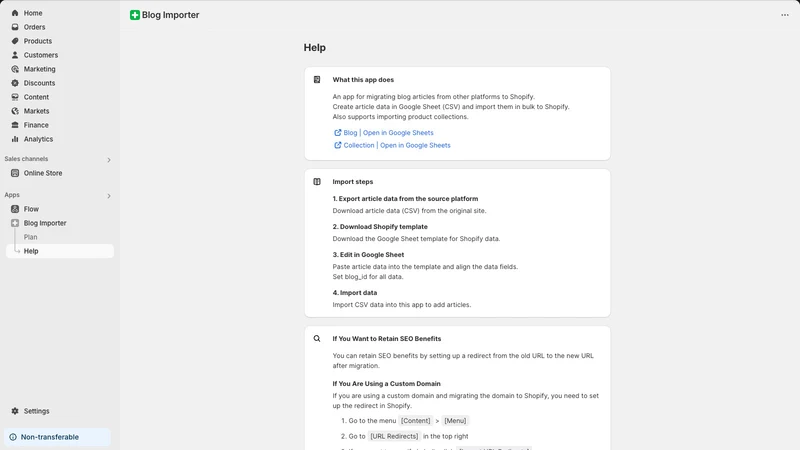
Task: Click external-link icon beside Blog sheet link
Action: pos(337,133)
